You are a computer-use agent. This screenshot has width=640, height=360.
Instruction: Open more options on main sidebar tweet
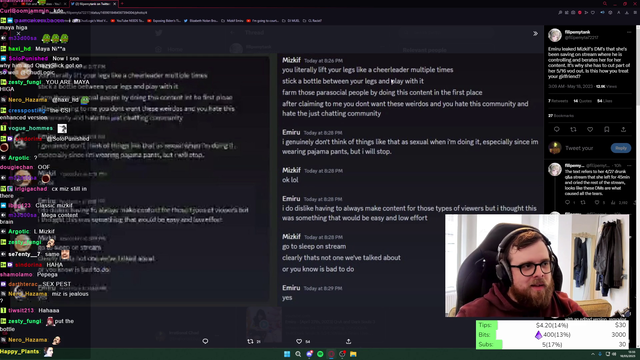629,32
